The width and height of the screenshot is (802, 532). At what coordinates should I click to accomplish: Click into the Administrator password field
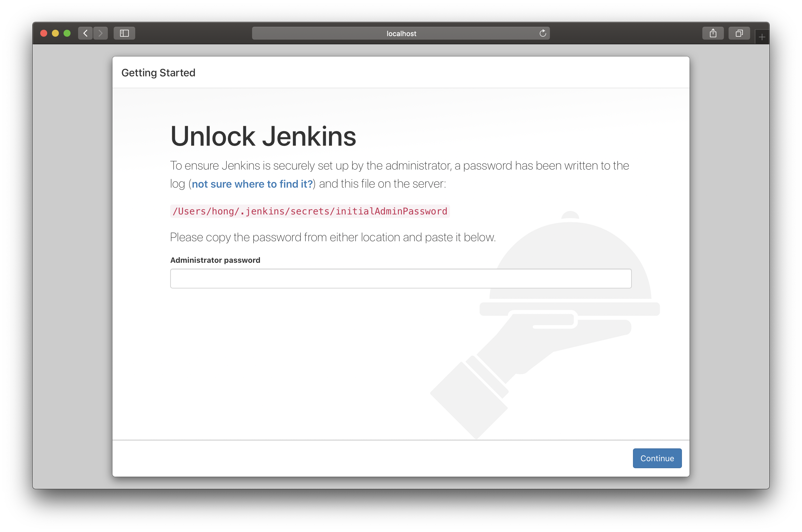click(x=400, y=279)
